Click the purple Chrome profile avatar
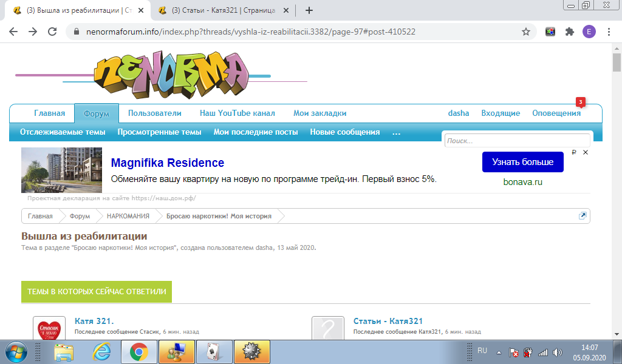Viewport: 622px width, 364px height. [589, 32]
